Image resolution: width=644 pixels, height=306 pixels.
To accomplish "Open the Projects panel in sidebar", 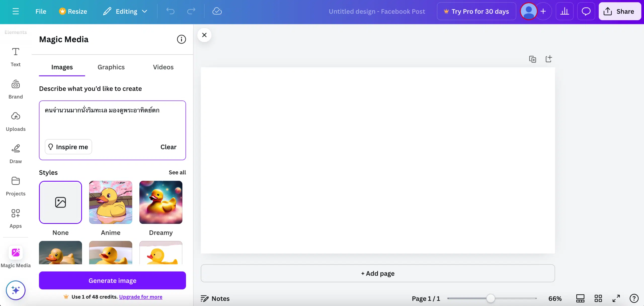I will [16, 186].
